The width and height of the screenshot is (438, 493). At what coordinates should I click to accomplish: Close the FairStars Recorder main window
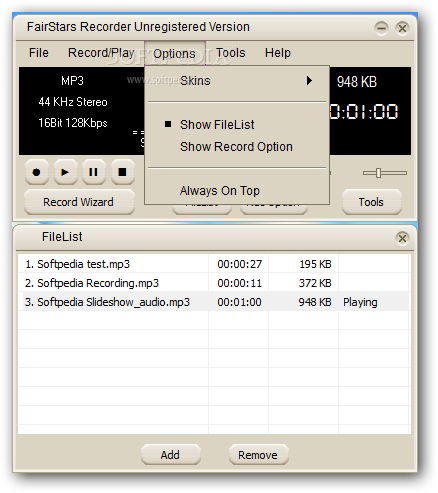coord(402,28)
